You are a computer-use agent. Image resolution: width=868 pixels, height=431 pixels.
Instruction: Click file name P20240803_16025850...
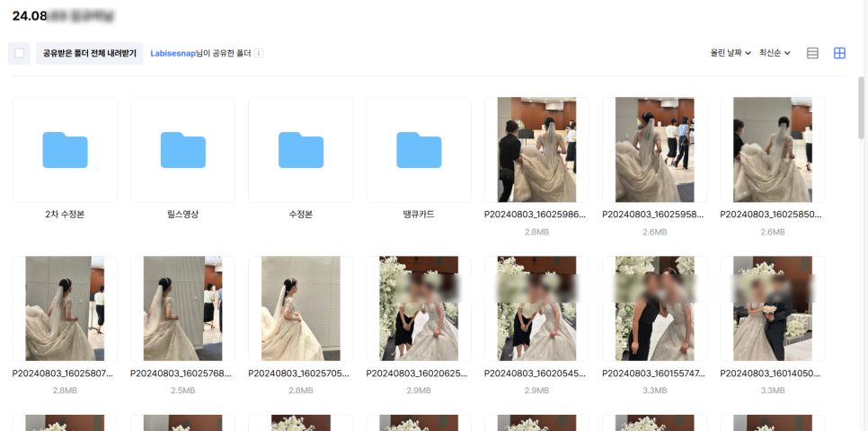click(772, 215)
